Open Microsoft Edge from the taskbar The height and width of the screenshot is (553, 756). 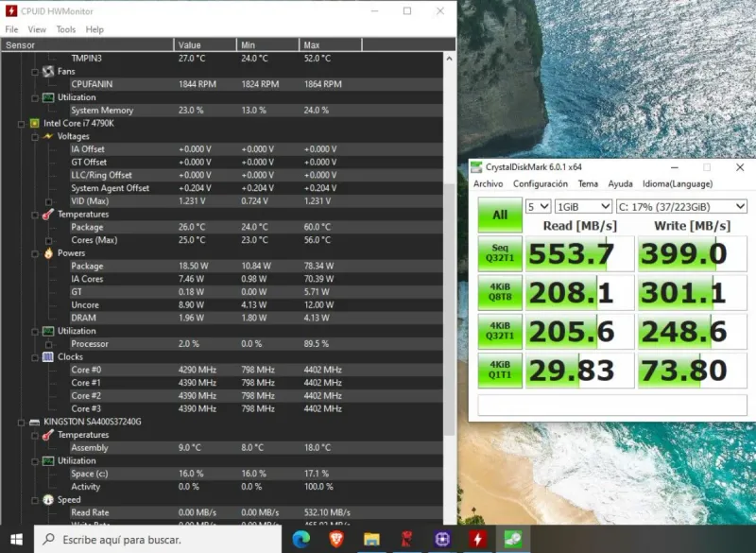301,539
